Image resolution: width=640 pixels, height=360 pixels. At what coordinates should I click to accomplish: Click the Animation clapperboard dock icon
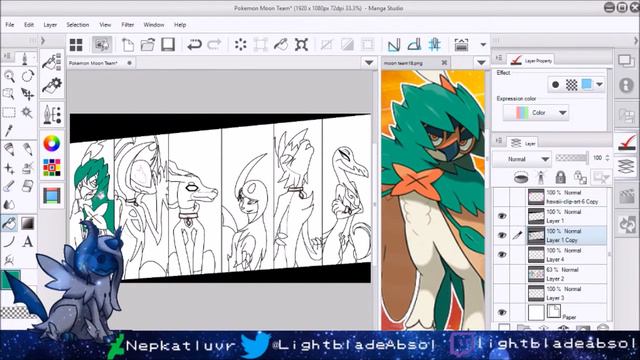coord(626,197)
